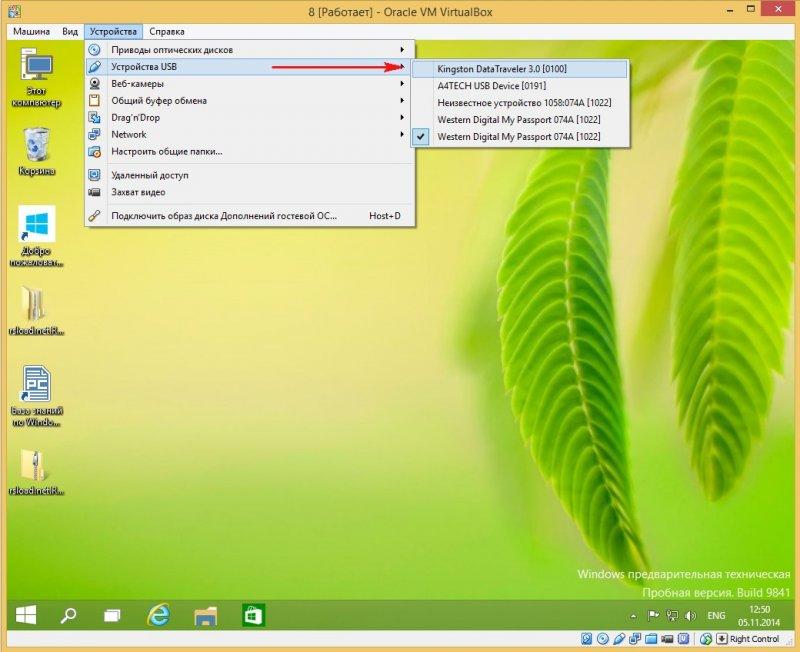Click VirtualBox title bar app icon
This screenshot has height=652, width=800.
pyautogui.click(x=14, y=11)
